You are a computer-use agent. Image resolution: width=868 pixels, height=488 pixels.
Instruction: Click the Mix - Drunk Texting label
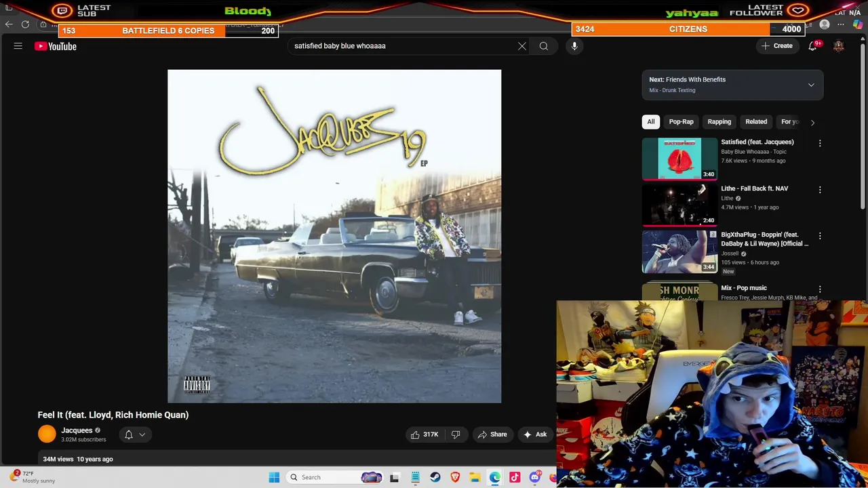(672, 90)
